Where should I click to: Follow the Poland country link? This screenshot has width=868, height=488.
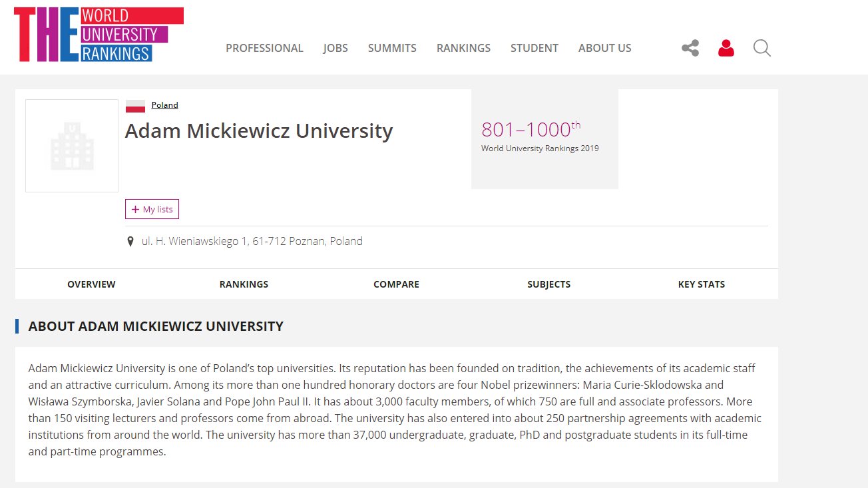pyautogui.click(x=164, y=105)
